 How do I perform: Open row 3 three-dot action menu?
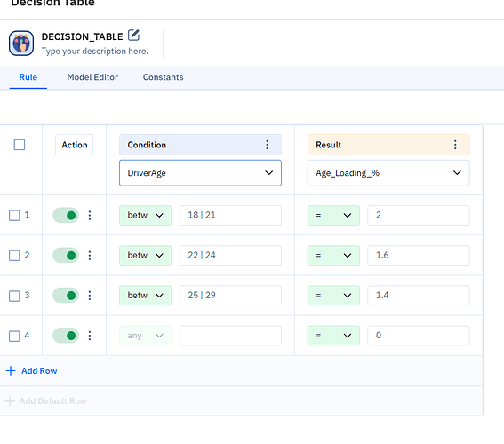click(90, 296)
